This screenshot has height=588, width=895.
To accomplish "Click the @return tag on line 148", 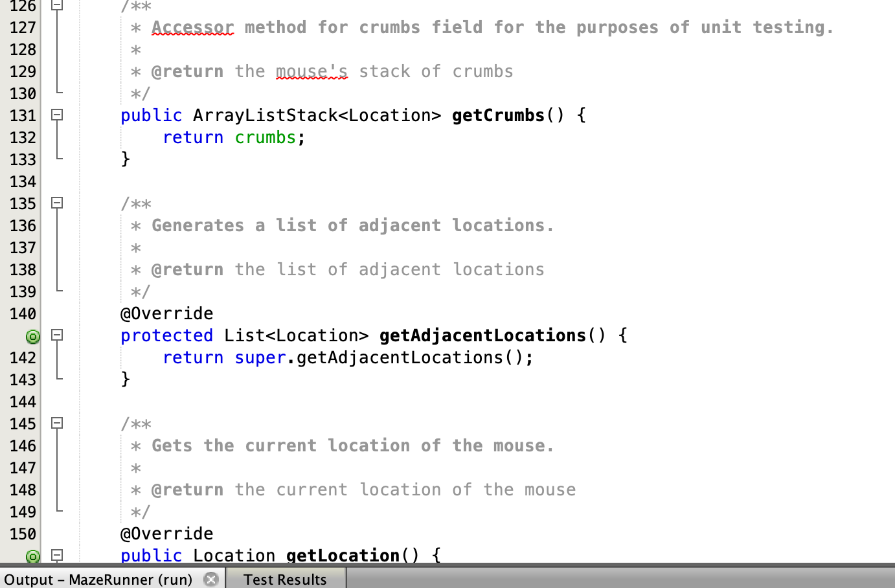I will pos(187,490).
